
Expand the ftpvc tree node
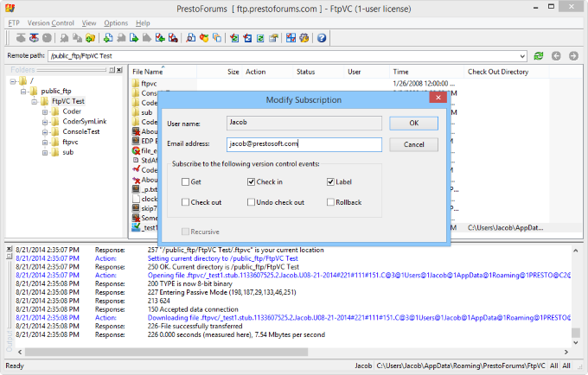[x=45, y=143]
